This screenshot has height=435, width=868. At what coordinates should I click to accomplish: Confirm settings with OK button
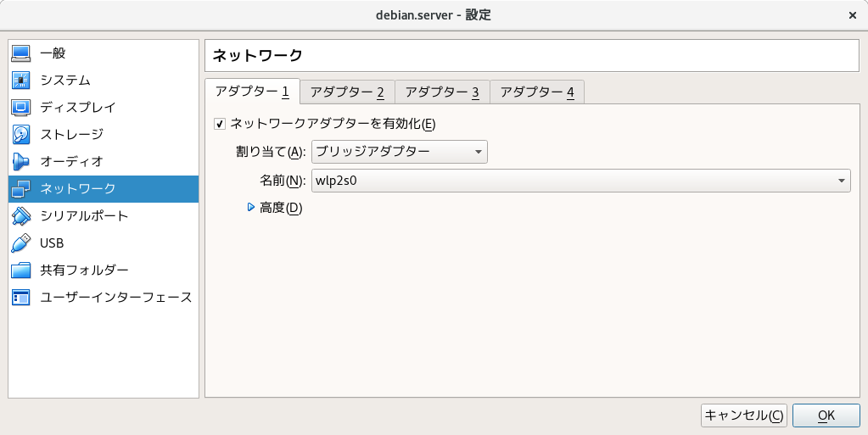826,415
